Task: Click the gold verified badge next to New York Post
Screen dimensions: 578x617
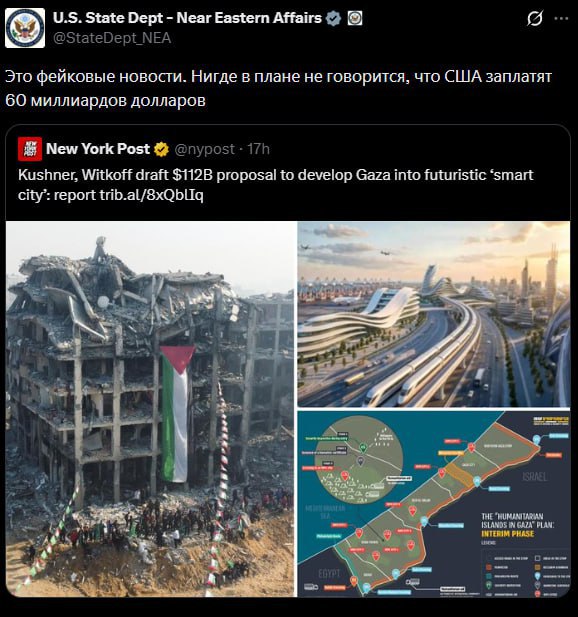Action: [x=161, y=150]
